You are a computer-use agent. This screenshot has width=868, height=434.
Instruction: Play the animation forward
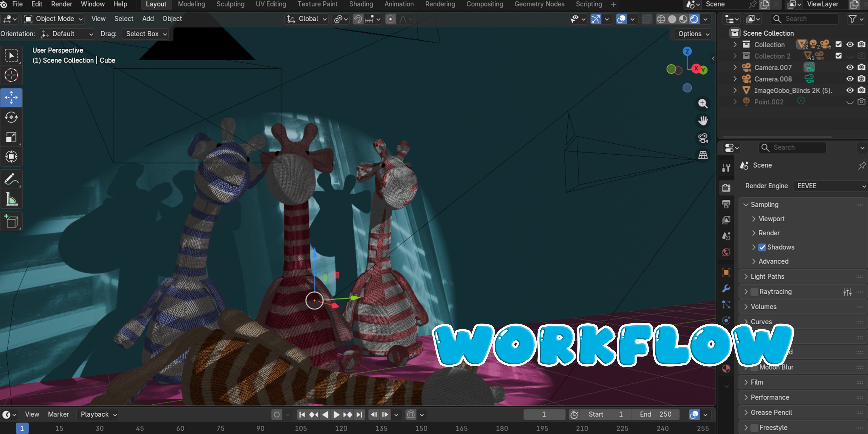(336, 414)
